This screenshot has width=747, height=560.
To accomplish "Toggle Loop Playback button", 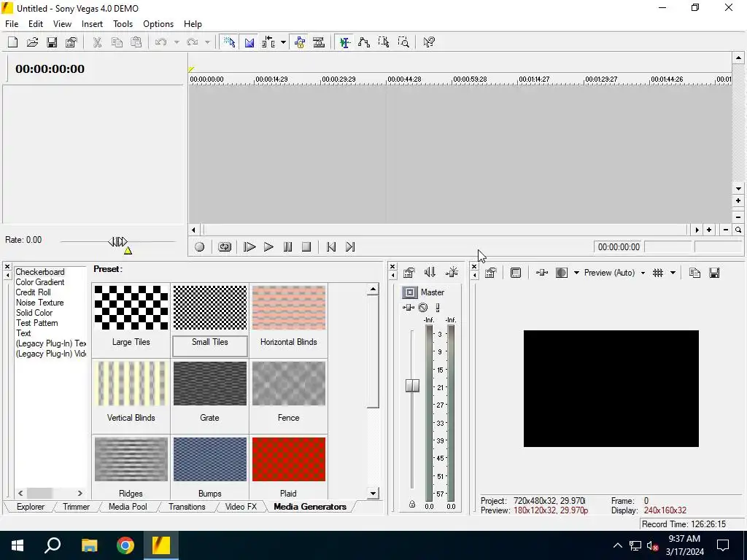I will pos(225,246).
